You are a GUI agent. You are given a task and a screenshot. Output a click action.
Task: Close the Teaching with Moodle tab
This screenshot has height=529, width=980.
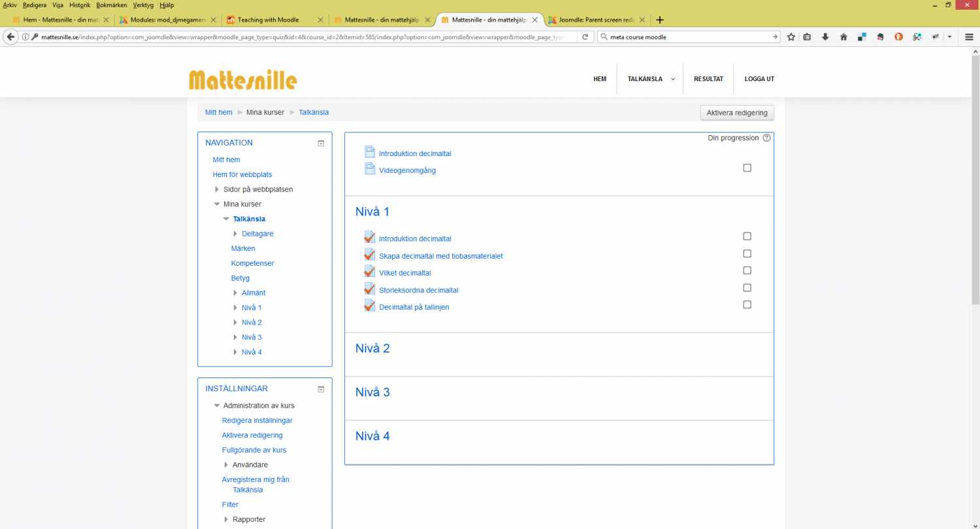(320, 20)
